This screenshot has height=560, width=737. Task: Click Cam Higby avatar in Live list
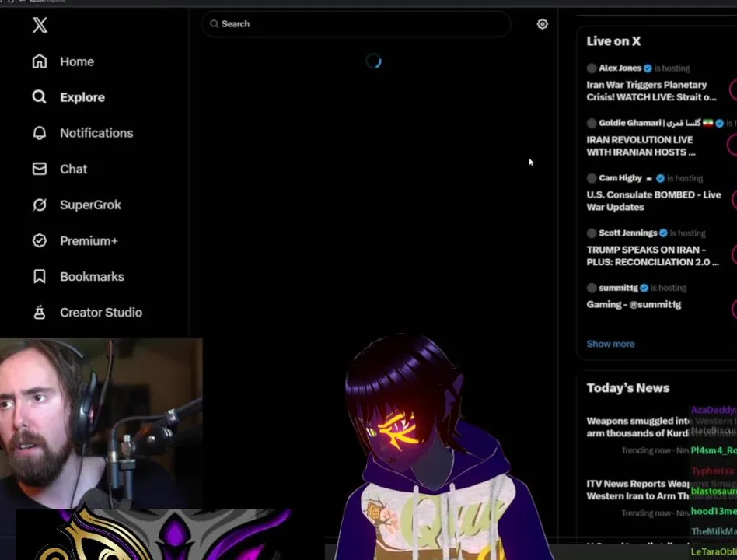[x=592, y=178]
